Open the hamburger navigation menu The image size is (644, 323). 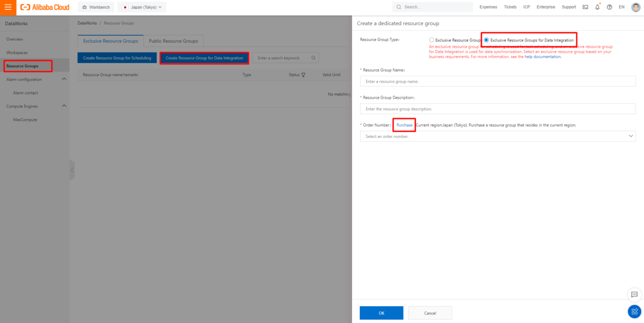(8, 7)
